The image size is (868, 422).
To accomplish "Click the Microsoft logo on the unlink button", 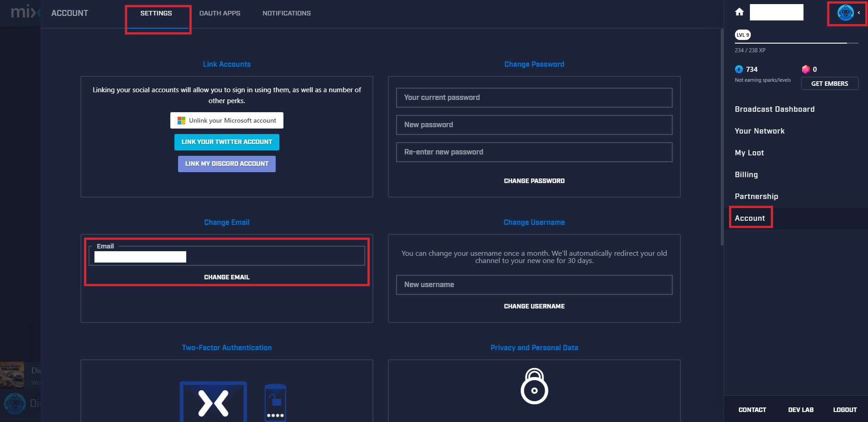I will coord(181,120).
